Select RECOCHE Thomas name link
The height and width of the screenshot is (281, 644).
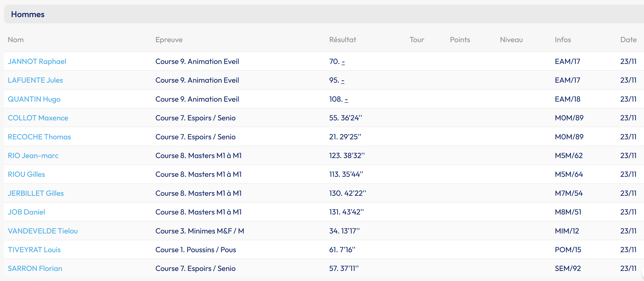(x=39, y=137)
